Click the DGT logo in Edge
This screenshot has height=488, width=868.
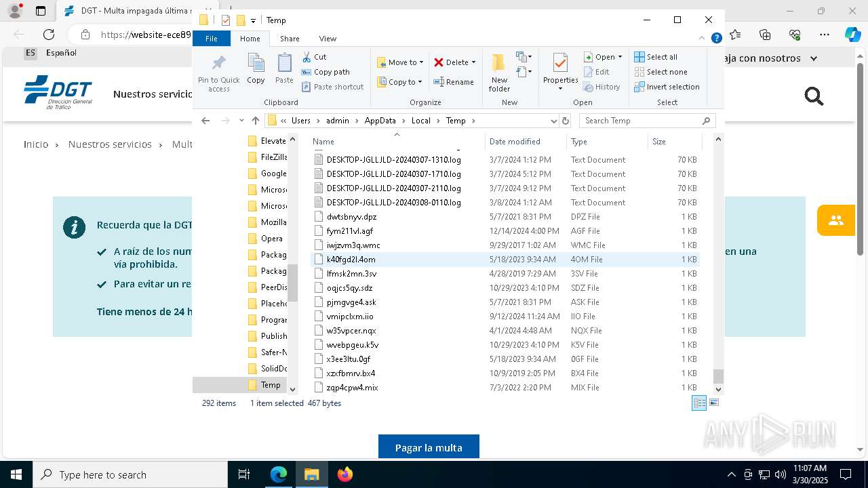coord(58,93)
